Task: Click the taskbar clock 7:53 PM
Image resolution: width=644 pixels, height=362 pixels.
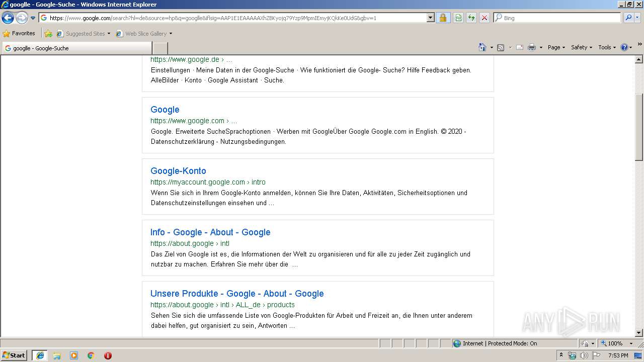Action: 618,355
